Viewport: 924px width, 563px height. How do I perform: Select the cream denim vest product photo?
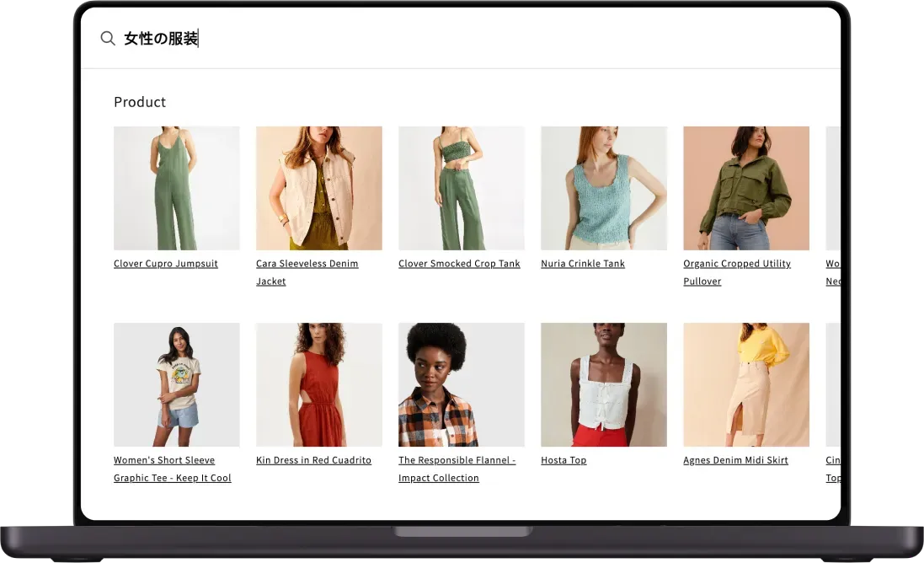(x=318, y=188)
